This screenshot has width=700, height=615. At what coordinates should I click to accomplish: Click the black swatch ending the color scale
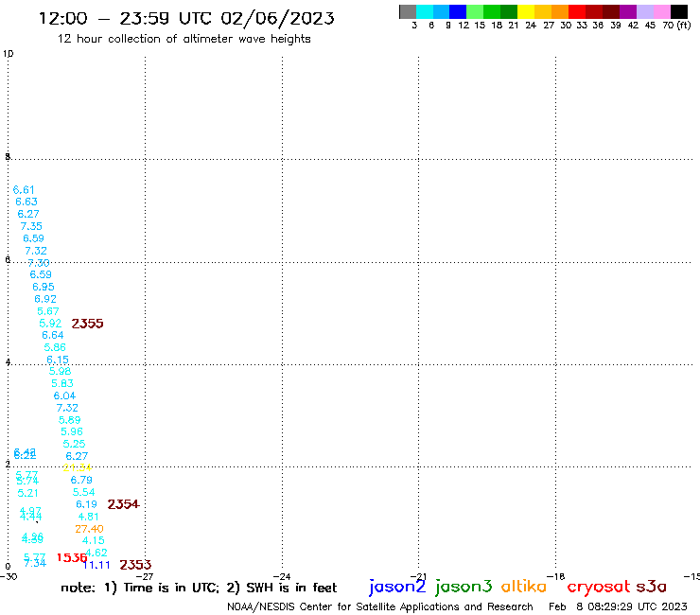(x=679, y=11)
